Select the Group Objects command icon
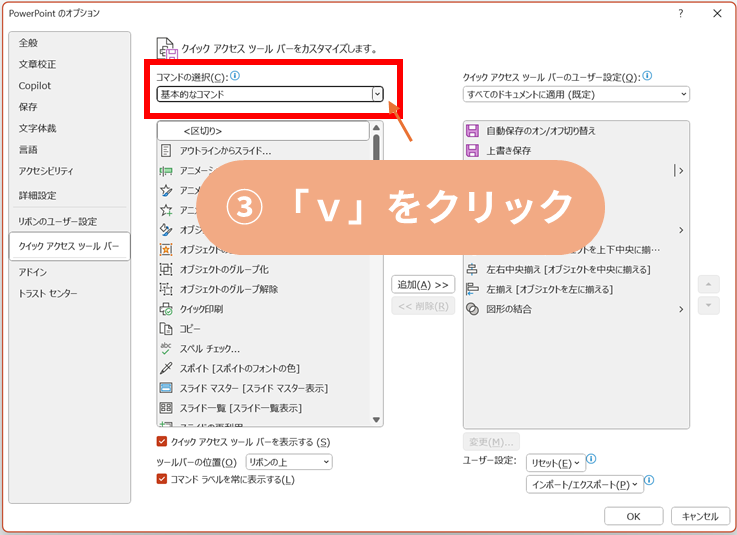 click(x=166, y=269)
